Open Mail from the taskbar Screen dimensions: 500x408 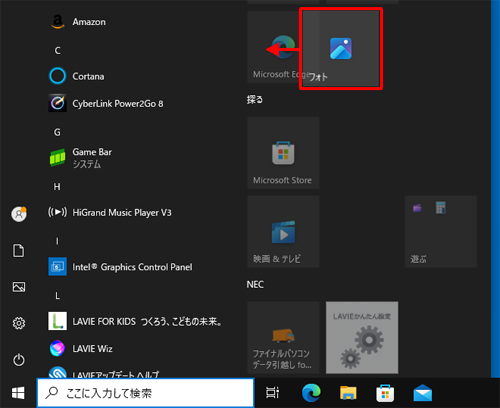coord(422,393)
